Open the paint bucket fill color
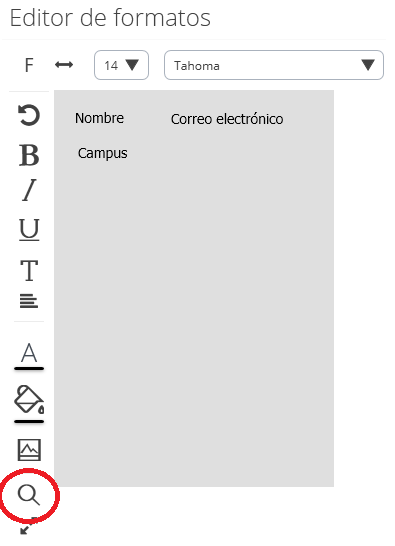This screenshot has height=546, width=395. click(x=29, y=404)
